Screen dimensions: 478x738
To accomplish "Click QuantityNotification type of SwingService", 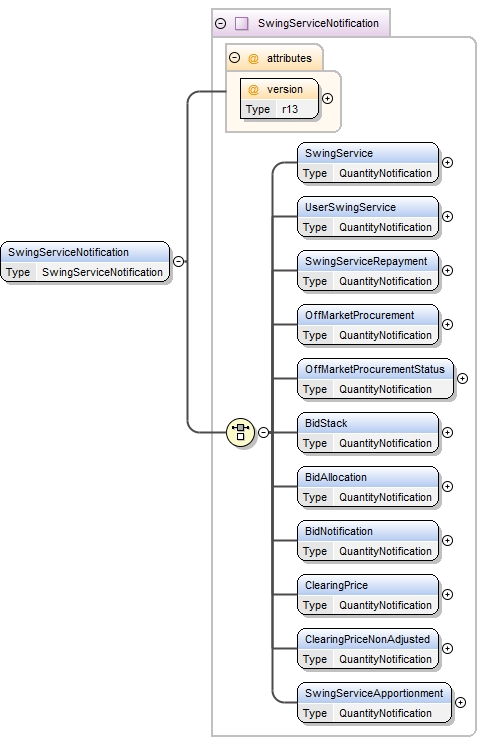I will pos(385,173).
